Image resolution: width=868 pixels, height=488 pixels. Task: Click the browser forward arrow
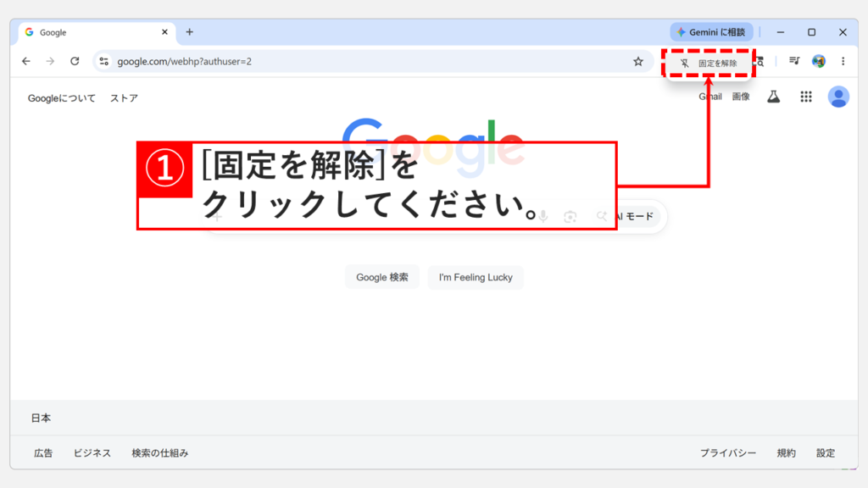(50, 61)
